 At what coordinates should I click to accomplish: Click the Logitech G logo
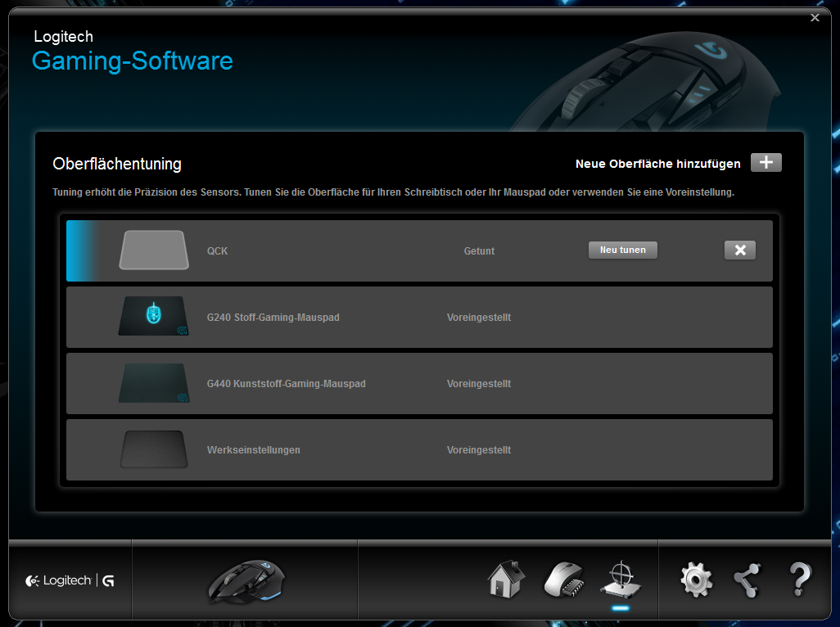(70, 580)
